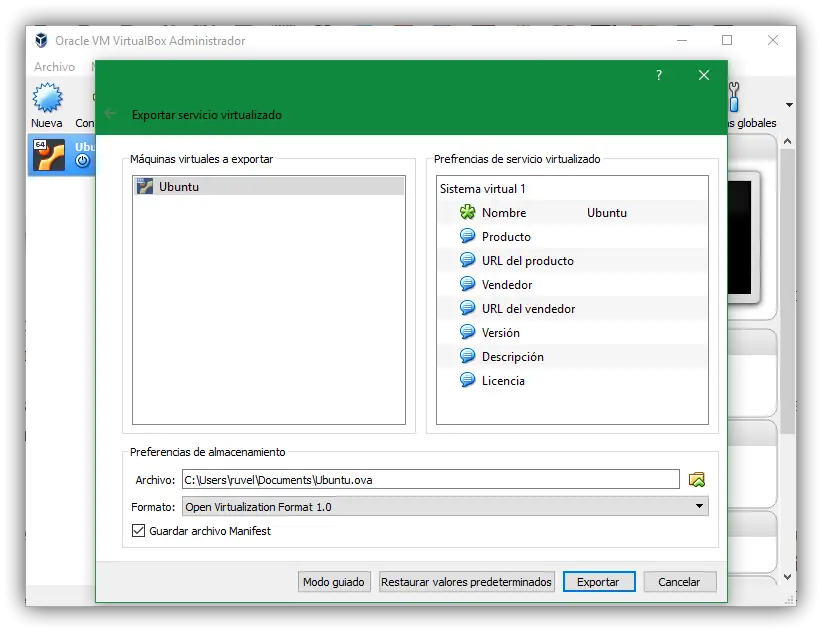Click the Nombre value Ubuntu
Screen dimensions: 822x632
click(607, 213)
